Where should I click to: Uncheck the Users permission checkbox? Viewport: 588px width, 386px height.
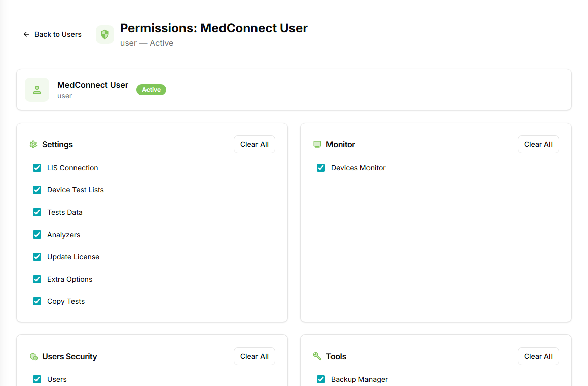(36, 379)
